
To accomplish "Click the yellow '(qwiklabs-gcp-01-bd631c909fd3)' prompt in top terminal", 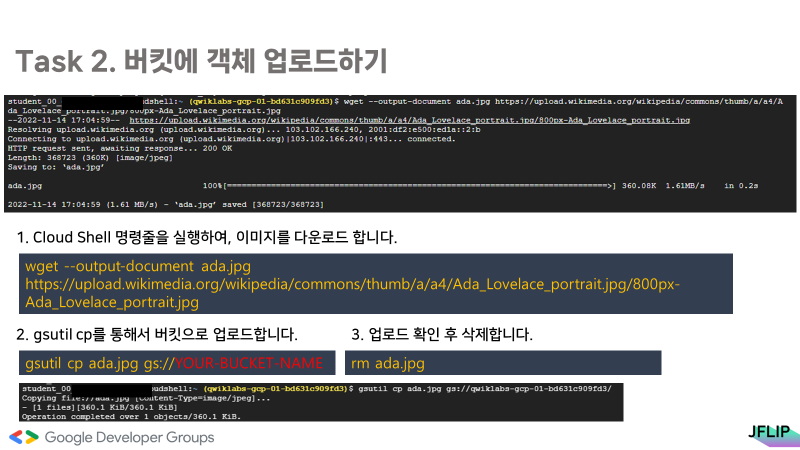I will coord(261,102).
